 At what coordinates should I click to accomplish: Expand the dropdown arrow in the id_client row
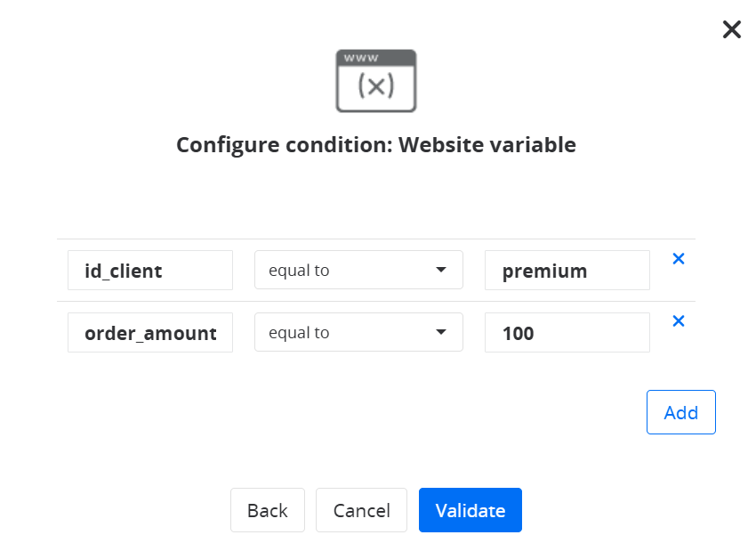point(440,271)
